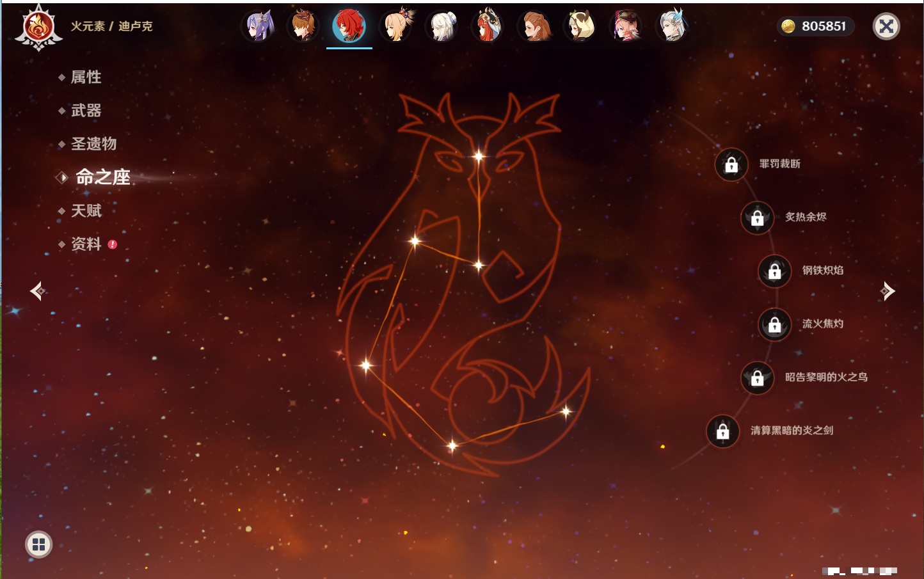Click the locked 钢铁炽焰 constellation icon
Viewport: 924px width, 579px height.
pyautogui.click(x=774, y=271)
